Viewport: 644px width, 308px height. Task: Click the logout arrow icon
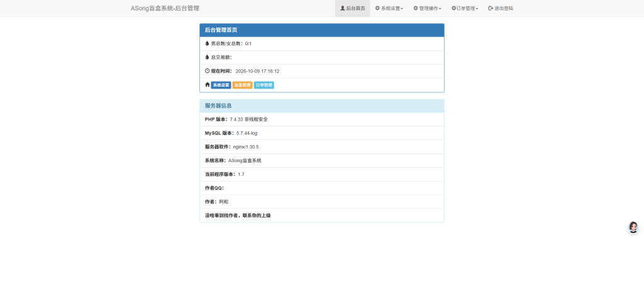click(491, 8)
